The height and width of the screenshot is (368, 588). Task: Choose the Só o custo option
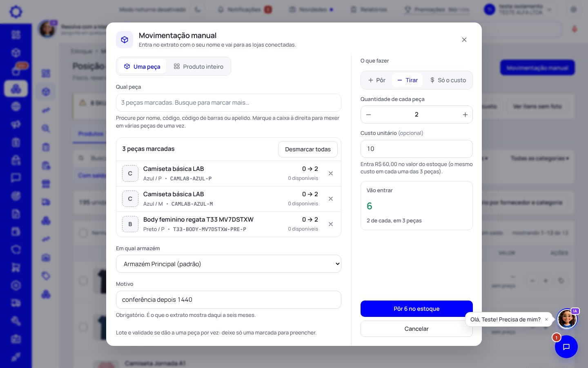tap(448, 80)
